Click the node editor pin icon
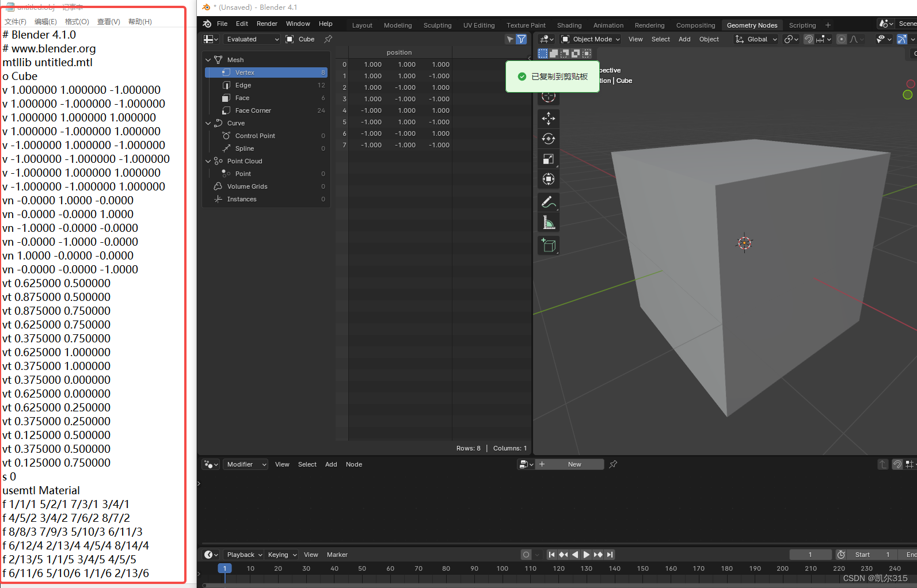This screenshot has height=588, width=917. tap(613, 464)
